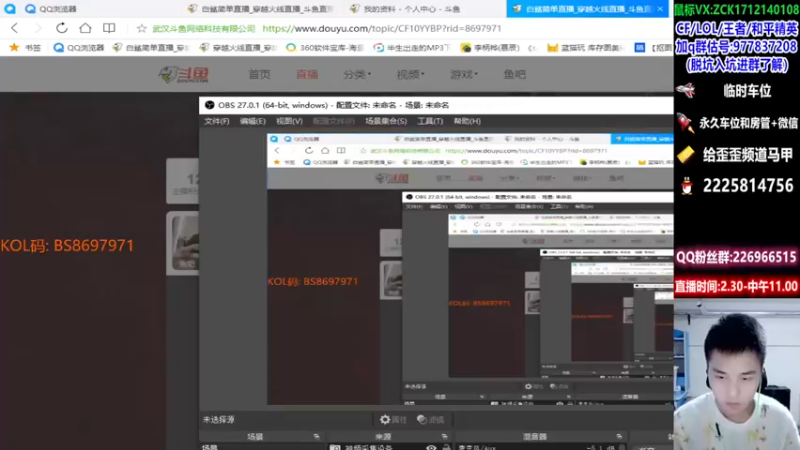Switch to the QQ浏览器 tab
Viewport: 800px width, 450px height.
point(51,9)
